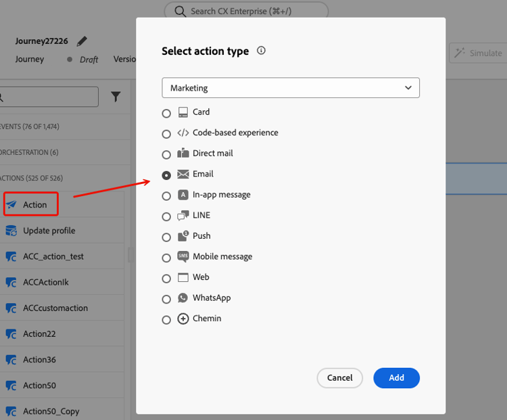
Task: Click the Action50_Copy custom action icon
Action: [x=11, y=412]
